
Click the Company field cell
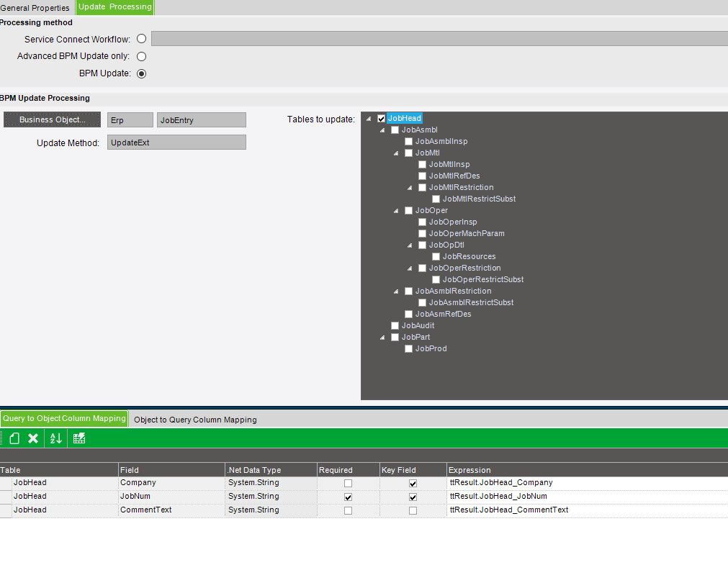[172, 483]
